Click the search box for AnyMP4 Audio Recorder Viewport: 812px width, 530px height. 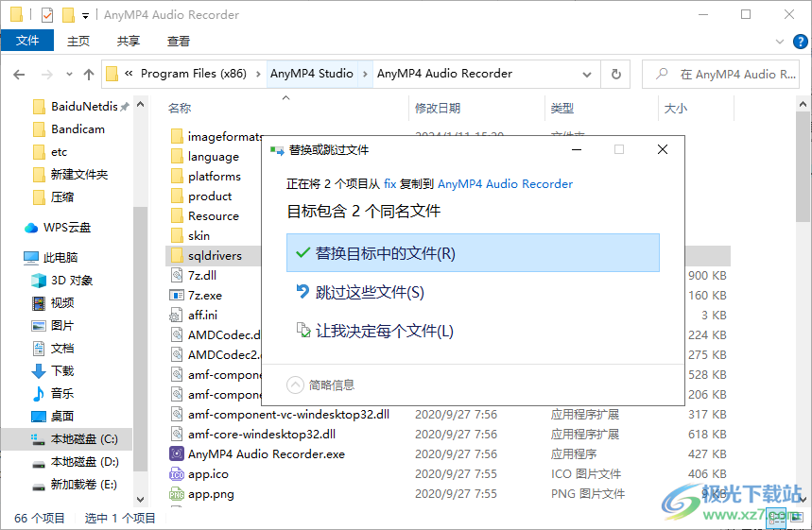(x=720, y=74)
